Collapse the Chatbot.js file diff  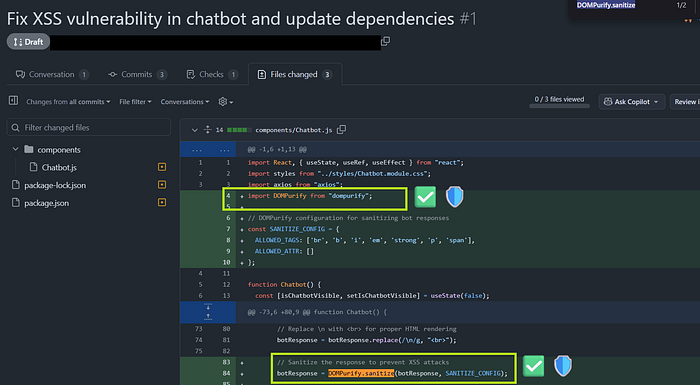coord(195,130)
